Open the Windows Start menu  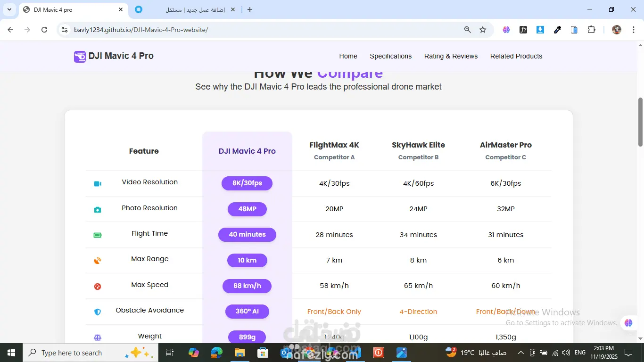11,353
